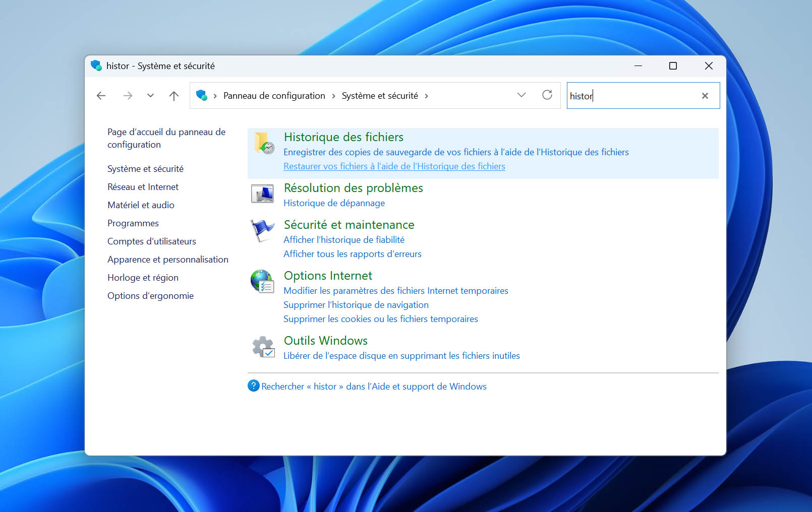Search histor in Aide et support Windows

(x=374, y=387)
